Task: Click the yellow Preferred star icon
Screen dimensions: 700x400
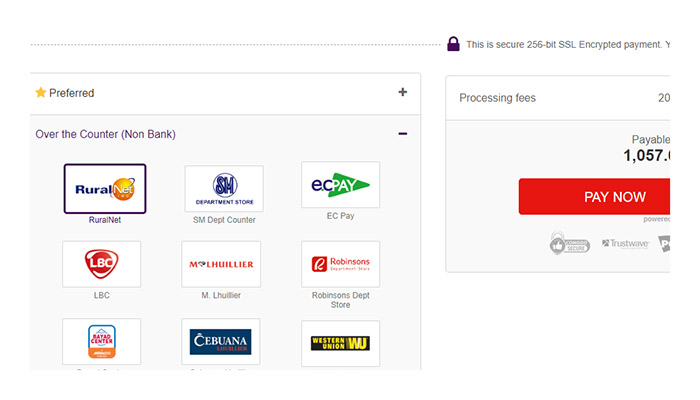Action: pyautogui.click(x=41, y=93)
